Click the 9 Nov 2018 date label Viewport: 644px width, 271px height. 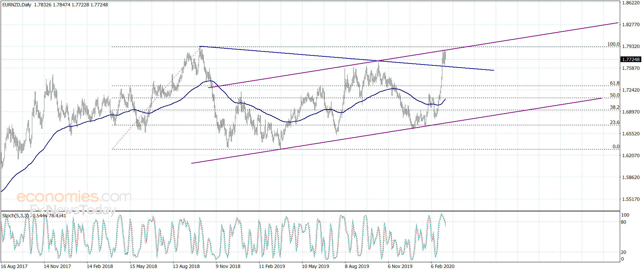(x=228, y=266)
